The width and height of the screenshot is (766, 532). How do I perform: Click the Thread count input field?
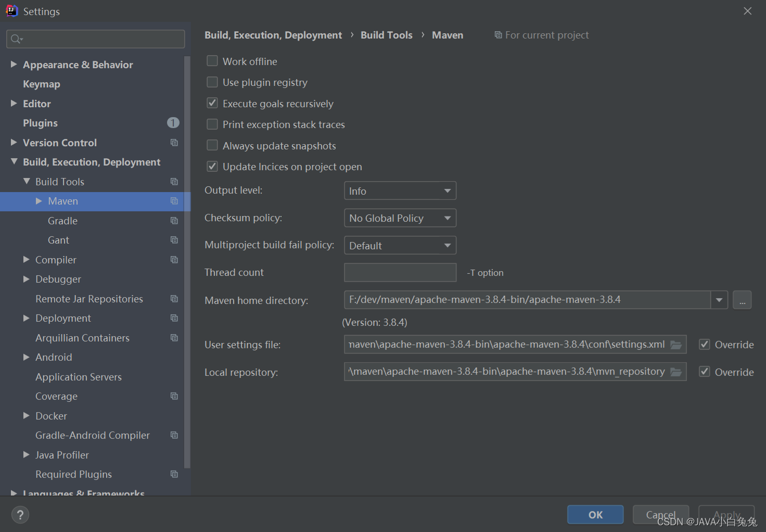tap(400, 272)
